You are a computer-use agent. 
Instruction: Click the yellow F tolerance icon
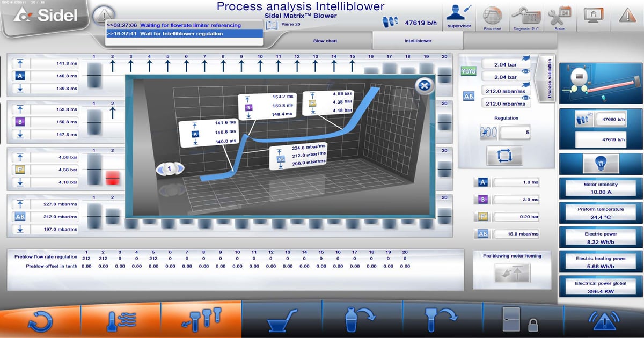[x=482, y=217]
